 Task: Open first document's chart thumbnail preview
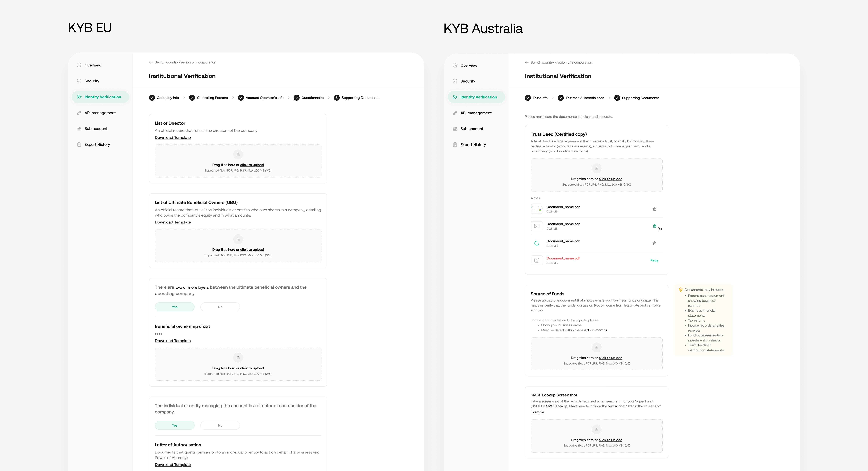point(536,209)
